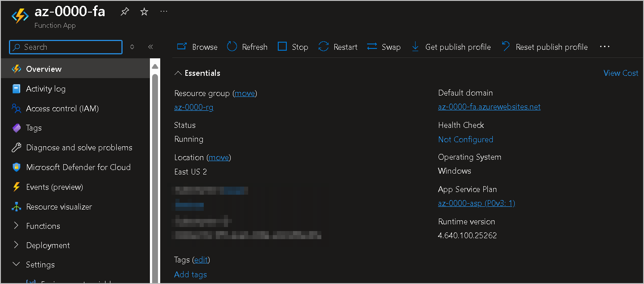Click the Stop square icon
This screenshot has height=284, width=644.
point(282,47)
